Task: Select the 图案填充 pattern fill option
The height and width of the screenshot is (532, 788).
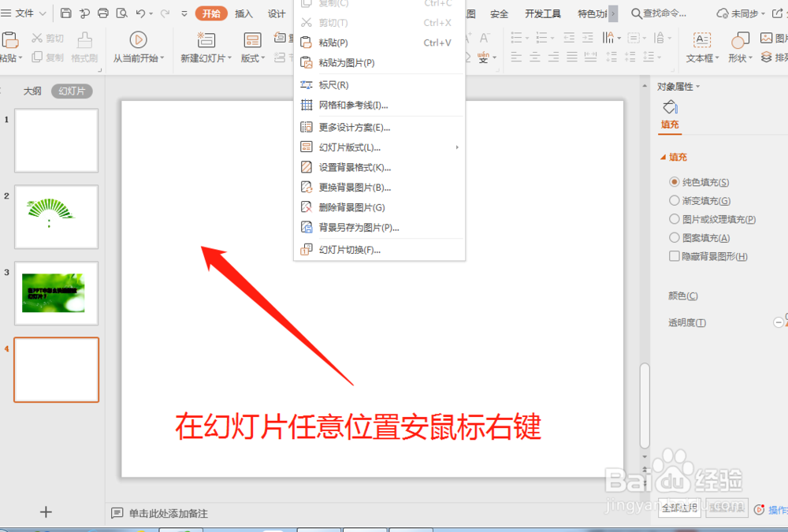Action: click(x=676, y=237)
